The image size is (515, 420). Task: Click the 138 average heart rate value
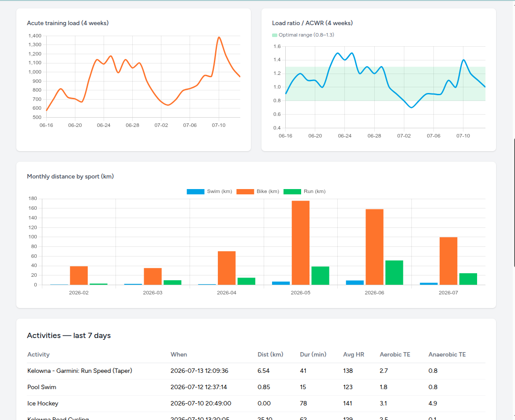348,371
